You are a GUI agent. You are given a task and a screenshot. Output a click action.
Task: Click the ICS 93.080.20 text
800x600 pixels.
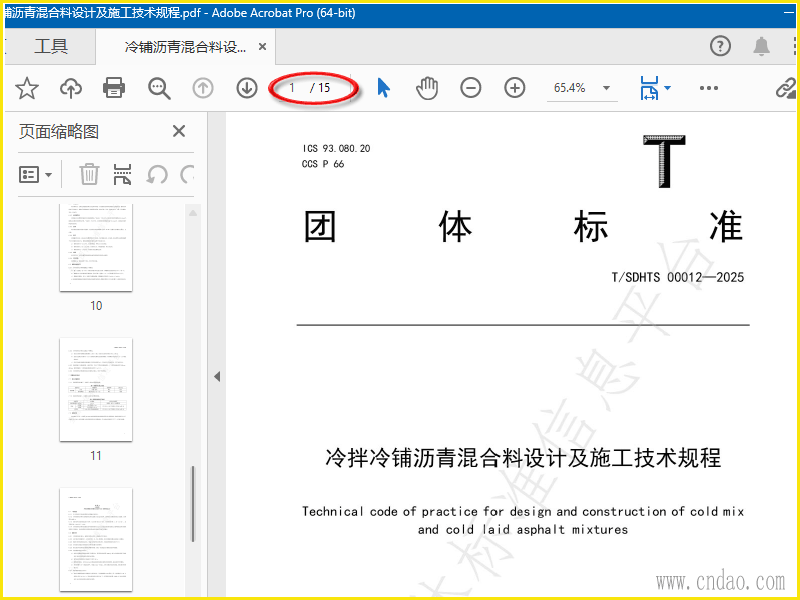[336, 148]
